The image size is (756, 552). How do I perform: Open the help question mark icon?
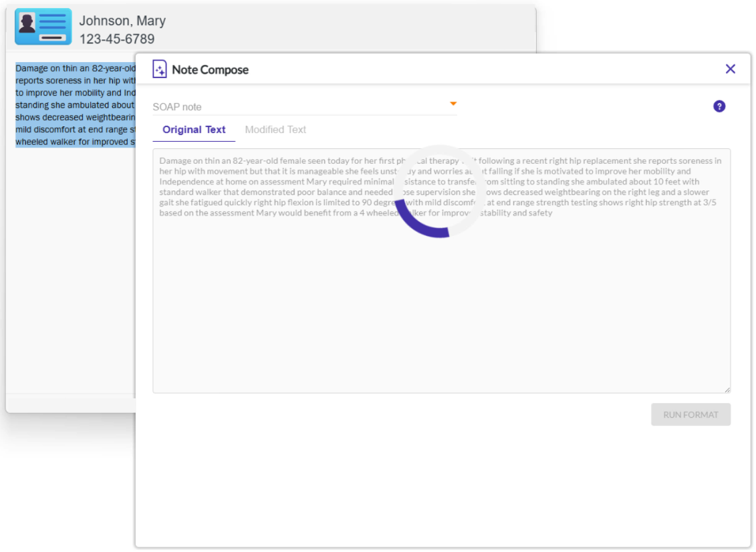click(719, 106)
